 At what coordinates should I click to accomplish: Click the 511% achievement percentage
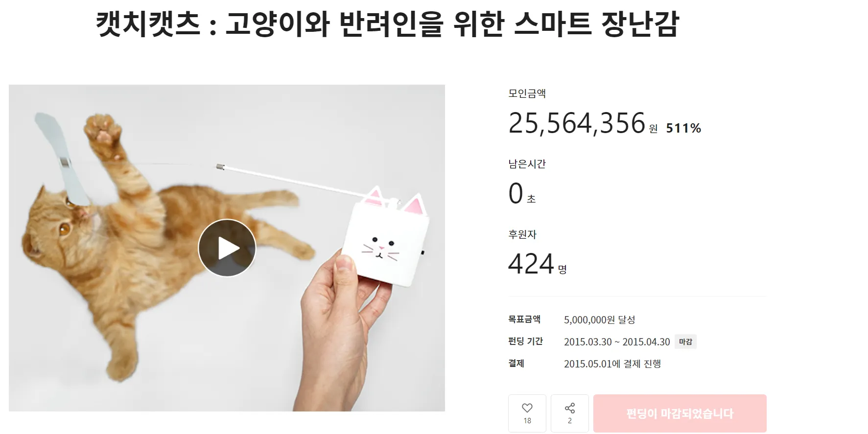[x=683, y=128]
